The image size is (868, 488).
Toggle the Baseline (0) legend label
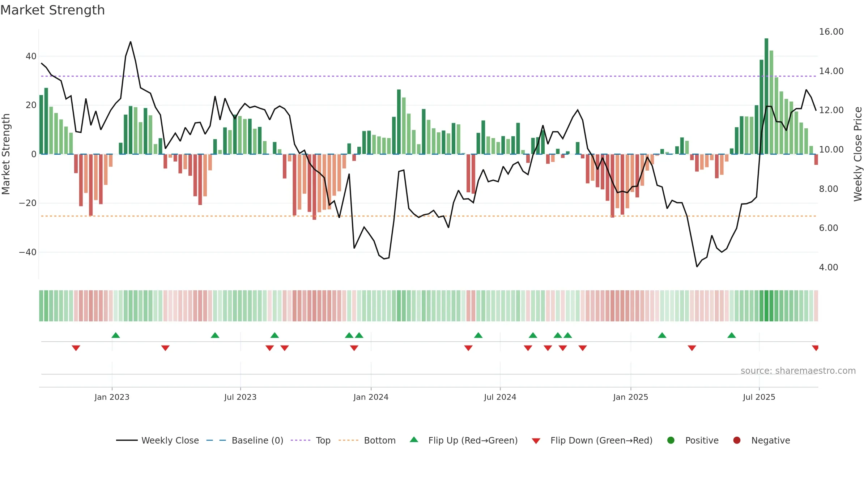[x=258, y=441]
